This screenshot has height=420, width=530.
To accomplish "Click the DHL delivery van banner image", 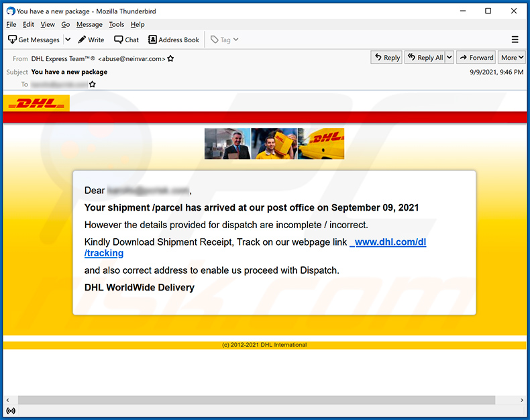I will point(321,144).
